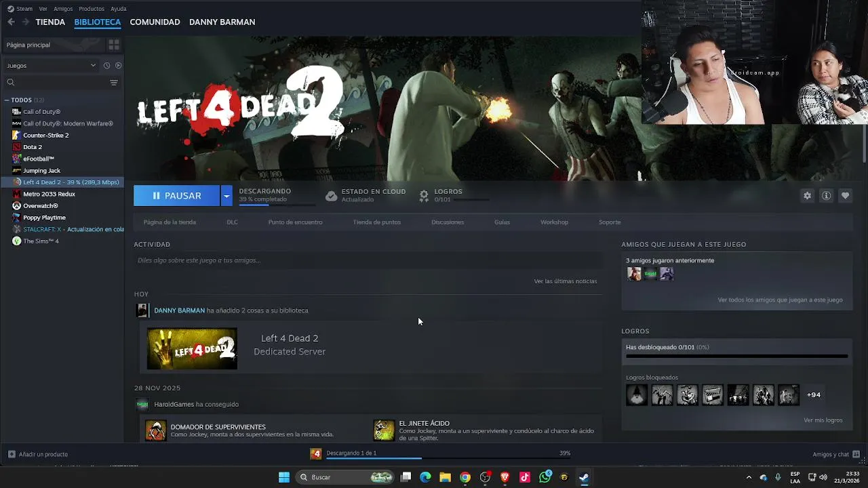Screen dimensions: 868x488
Task: Click the add product plus icon
Action: tap(12, 454)
